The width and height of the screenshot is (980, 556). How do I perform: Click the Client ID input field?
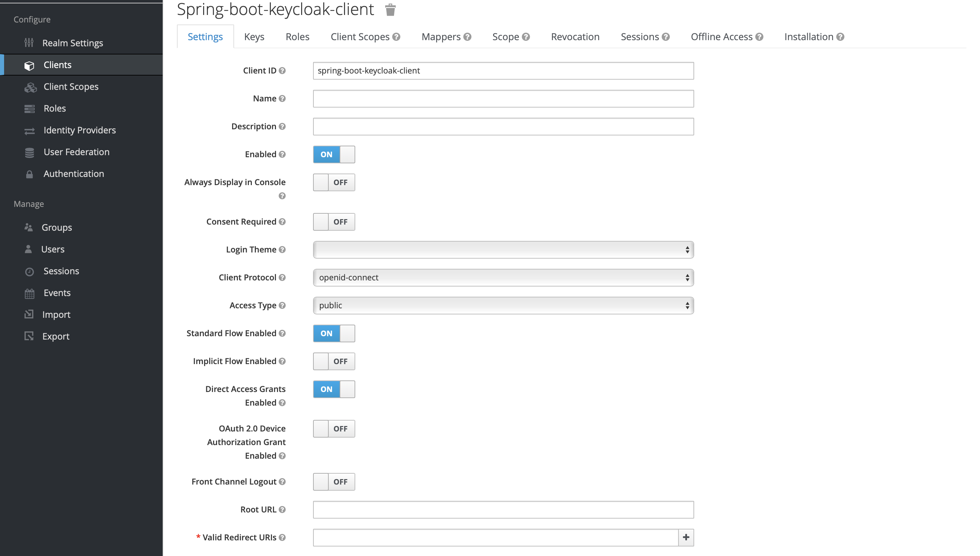tap(504, 70)
